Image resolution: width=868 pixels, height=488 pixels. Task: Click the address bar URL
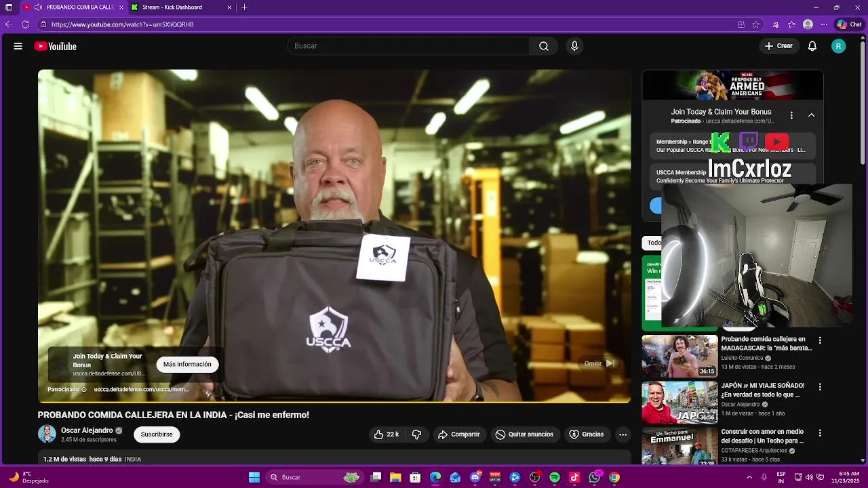point(122,24)
